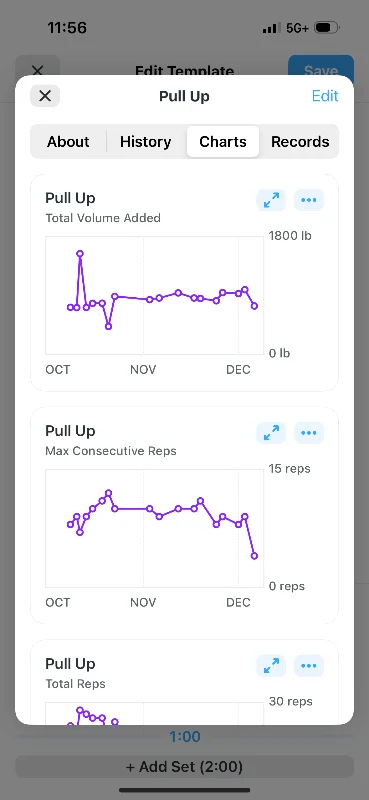This screenshot has height=800, width=369.
Task: Tap the Pull Up Total Reps chart title
Action: (x=70, y=664)
